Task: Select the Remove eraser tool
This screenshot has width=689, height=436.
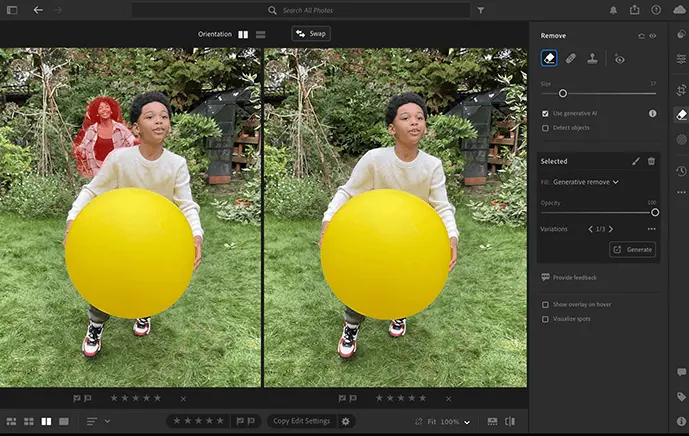Action: 549,58
